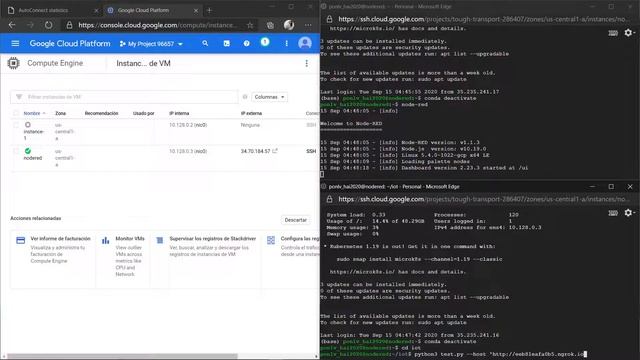The height and width of the screenshot is (360, 640).
Task: Open the Google Cloud navigation hamburger menu
Action: [x=15, y=43]
